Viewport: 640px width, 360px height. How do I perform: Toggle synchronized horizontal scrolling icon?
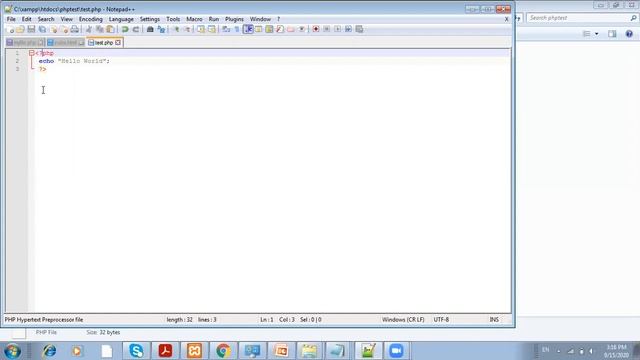point(211,29)
